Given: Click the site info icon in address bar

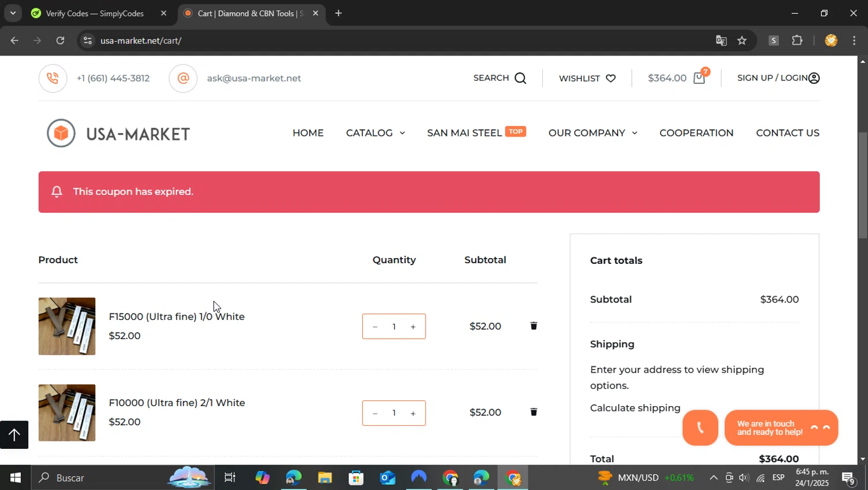Looking at the screenshot, I should pyautogui.click(x=87, y=40).
